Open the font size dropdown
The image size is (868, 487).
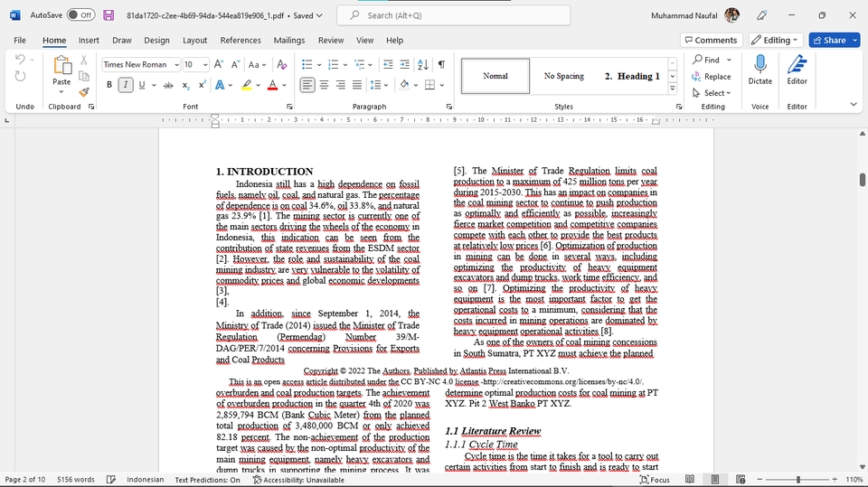[205, 65]
